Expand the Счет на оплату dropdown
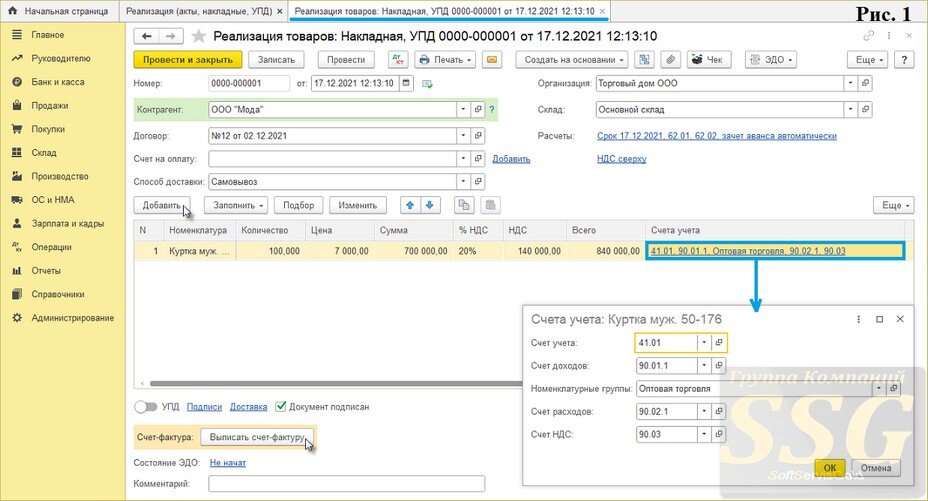This screenshot has width=928, height=501. tap(463, 159)
